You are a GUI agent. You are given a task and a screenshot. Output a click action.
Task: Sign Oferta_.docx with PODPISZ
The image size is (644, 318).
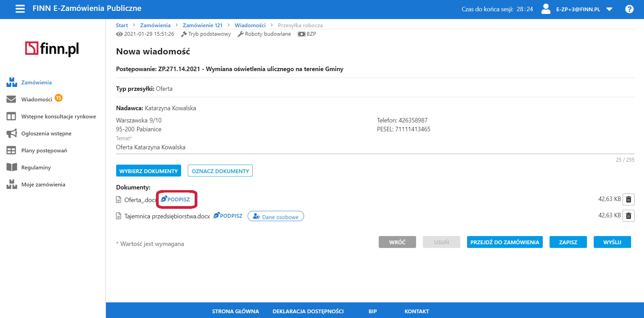176,199
